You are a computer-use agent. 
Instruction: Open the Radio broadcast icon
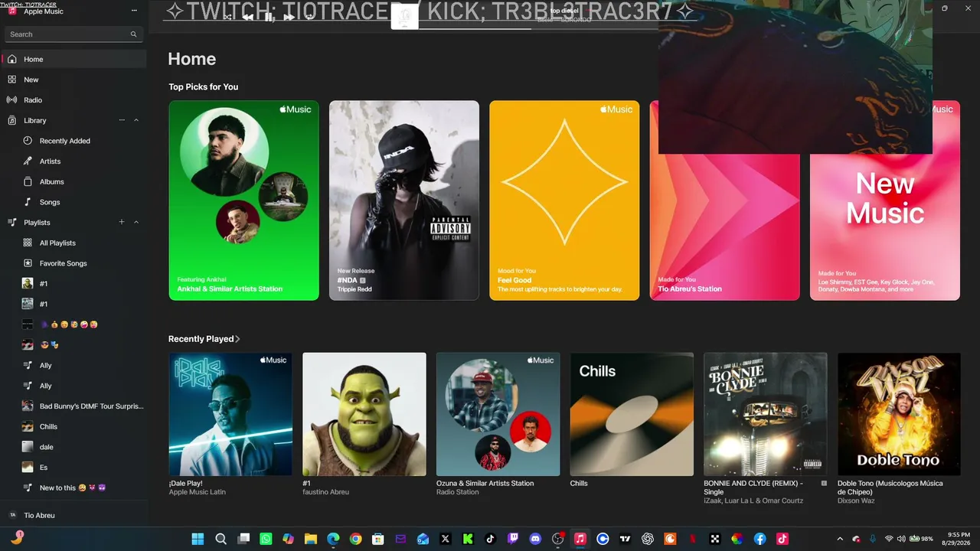[x=11, y=100]
